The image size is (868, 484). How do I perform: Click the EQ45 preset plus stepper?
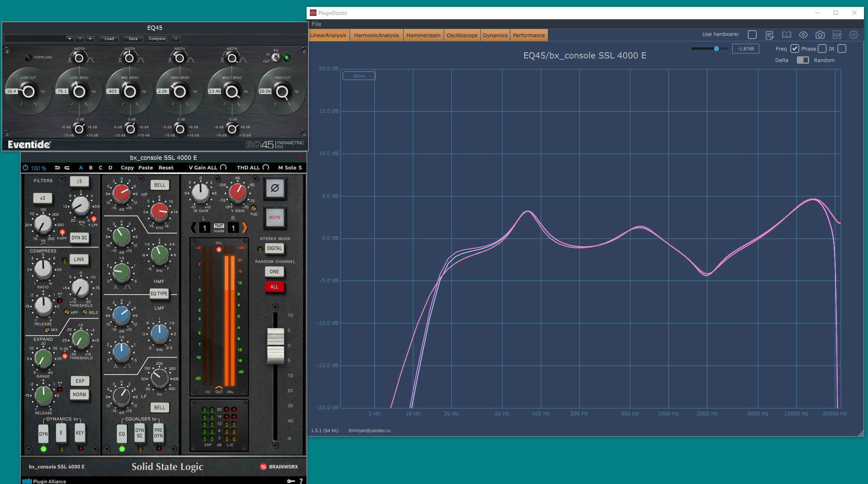pos(90,39)
